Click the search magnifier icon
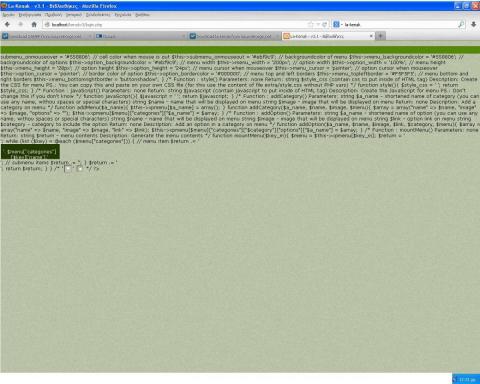This screenshot has width=480, height=384. pyautogui.click(x=461, y=24)
